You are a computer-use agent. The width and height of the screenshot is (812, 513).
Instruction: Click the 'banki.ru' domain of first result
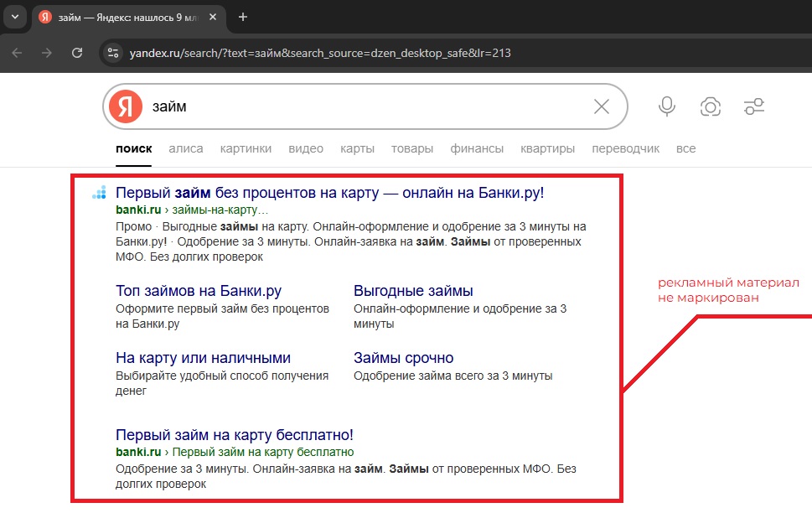pos(138,210)
